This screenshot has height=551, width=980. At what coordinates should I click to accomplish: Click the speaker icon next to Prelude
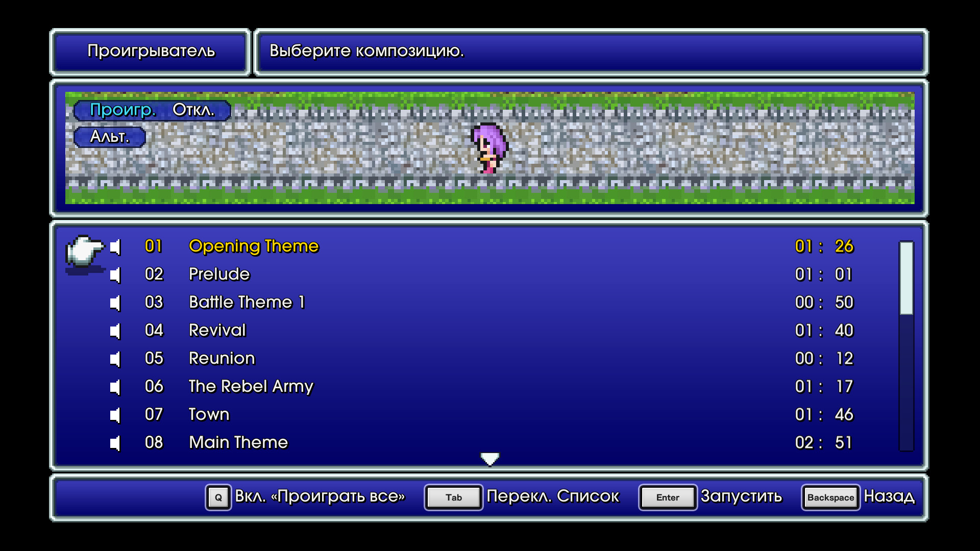(116, 274)
